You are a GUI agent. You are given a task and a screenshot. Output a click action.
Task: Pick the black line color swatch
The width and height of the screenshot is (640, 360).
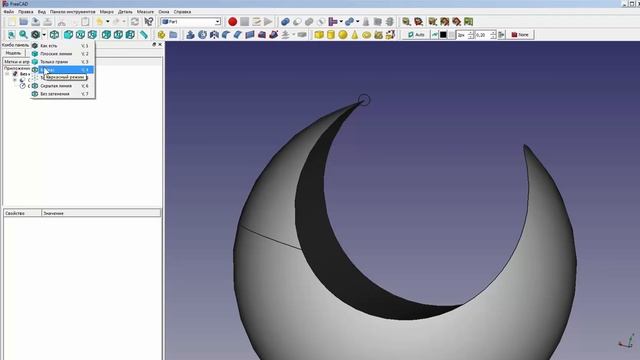443,35
